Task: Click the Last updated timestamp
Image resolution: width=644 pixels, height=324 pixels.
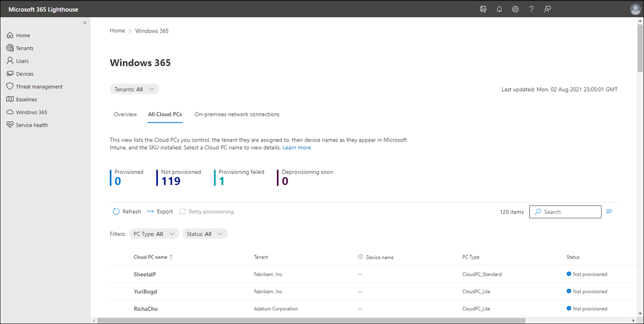Action: point(559,90)
